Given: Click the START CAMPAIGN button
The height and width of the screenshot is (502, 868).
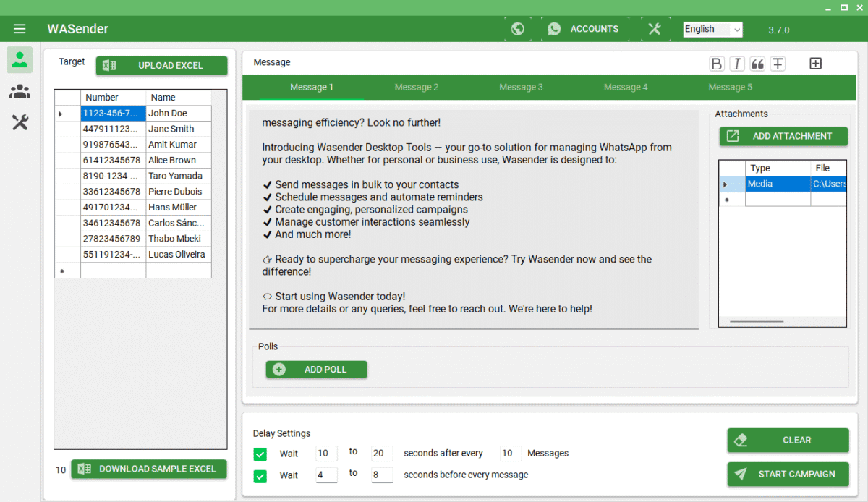Looking at the screenshot, I should coord(788,474).
